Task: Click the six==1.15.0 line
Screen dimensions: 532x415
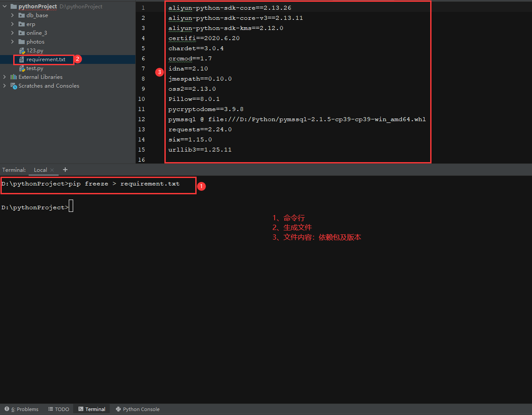Action: (x=190, y=140)
